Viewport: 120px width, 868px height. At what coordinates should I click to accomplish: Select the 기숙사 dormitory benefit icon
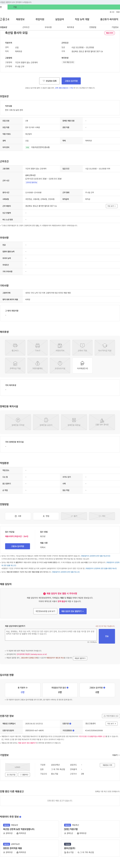pos(38,347)
